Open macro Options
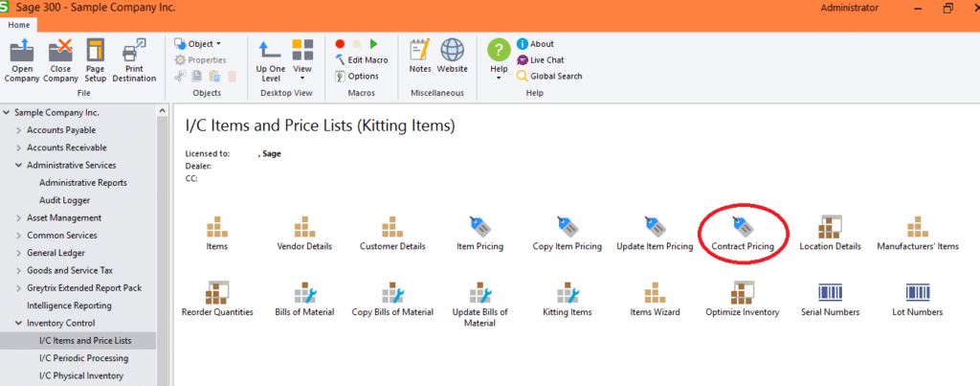Screen dimensions: 980x386 [357, 77]
